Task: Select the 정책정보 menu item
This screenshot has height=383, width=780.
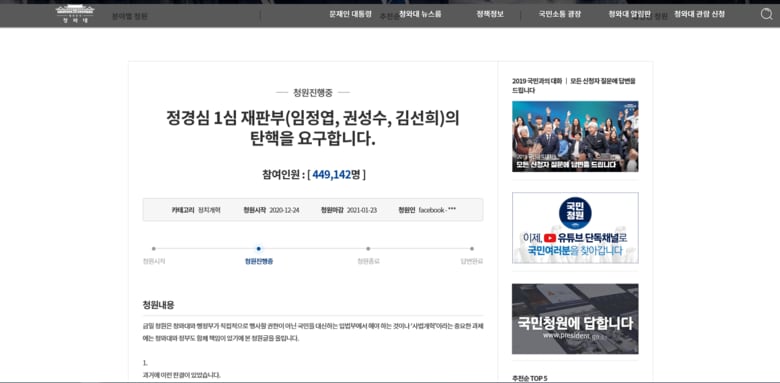Action: (490, 14)
